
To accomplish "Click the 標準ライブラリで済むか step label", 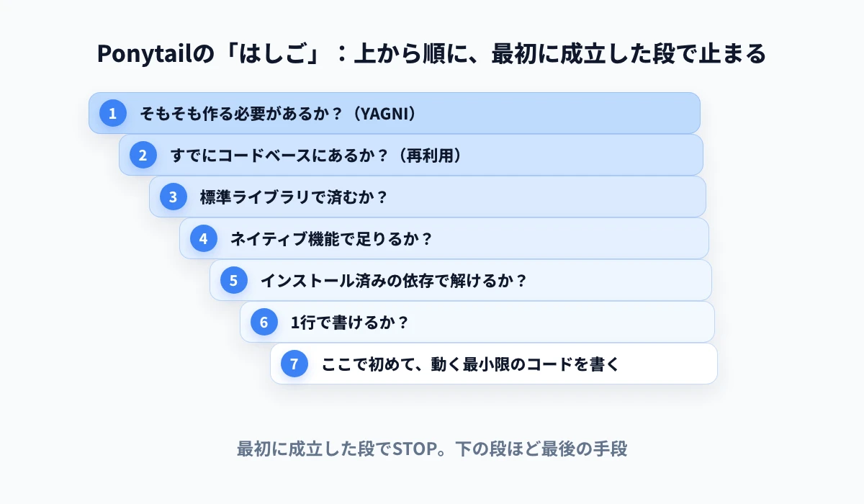I will pyautogui.click(x=294, y=197).
